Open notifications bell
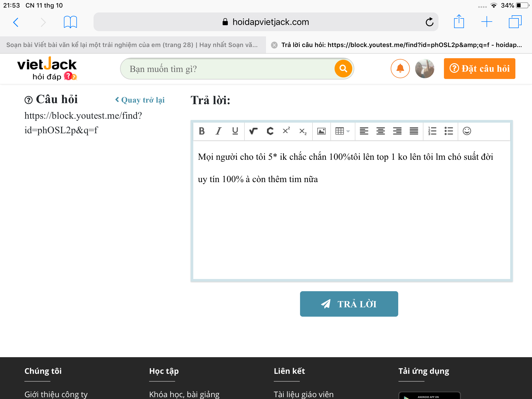The height and width of the screenshot is (399, 532). pyautogui.click(x=400, y=69)
